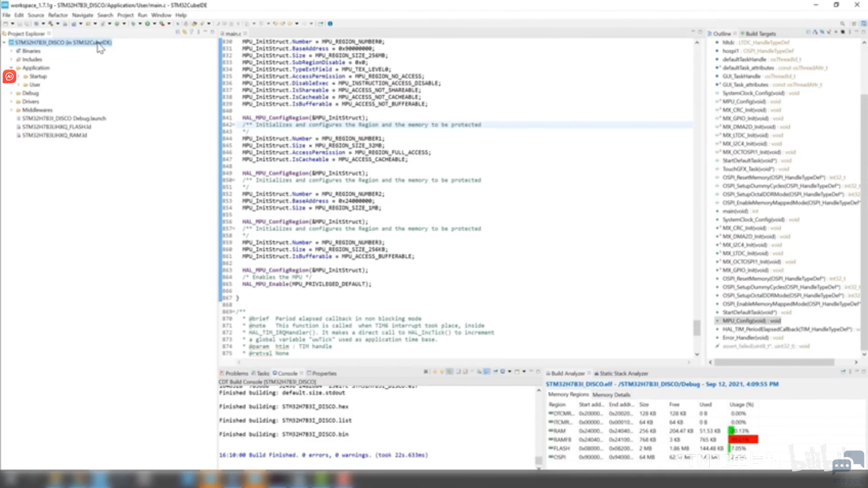Click the New file toolbar icon
868x488 pixels.
[5, 23]
